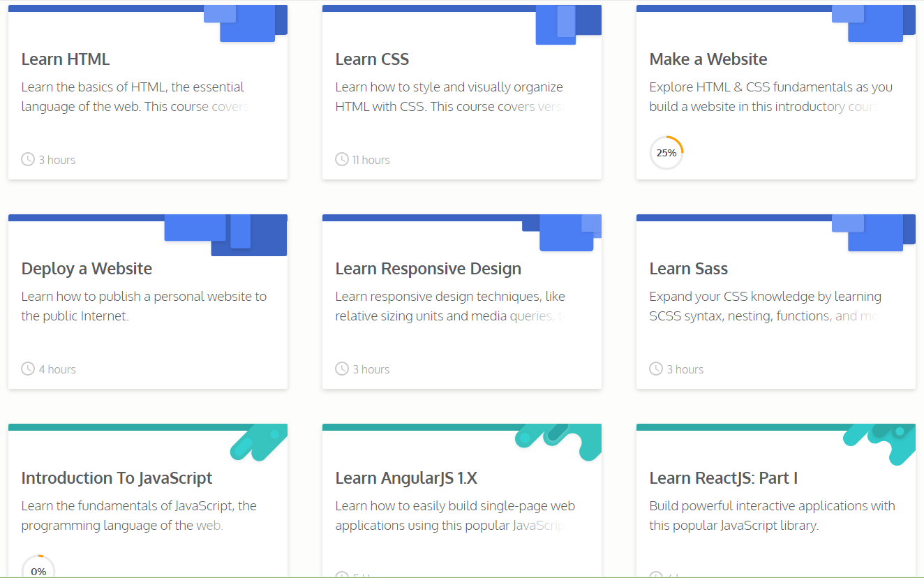The image size is (924, 578).
Task: Open the Deploy a Website course title
Action: 87,269
